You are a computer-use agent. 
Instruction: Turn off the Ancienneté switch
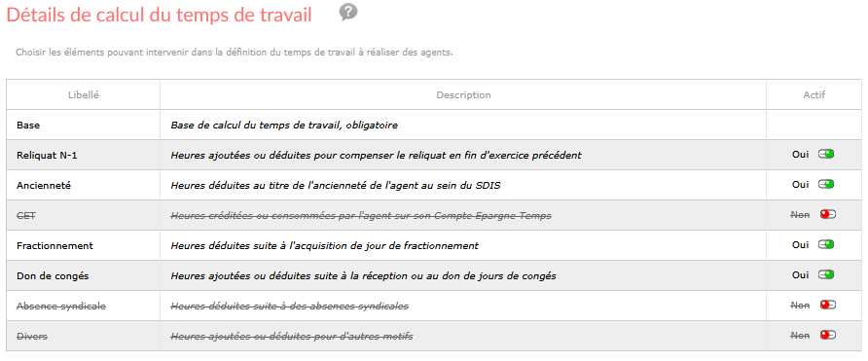(826, 184)
